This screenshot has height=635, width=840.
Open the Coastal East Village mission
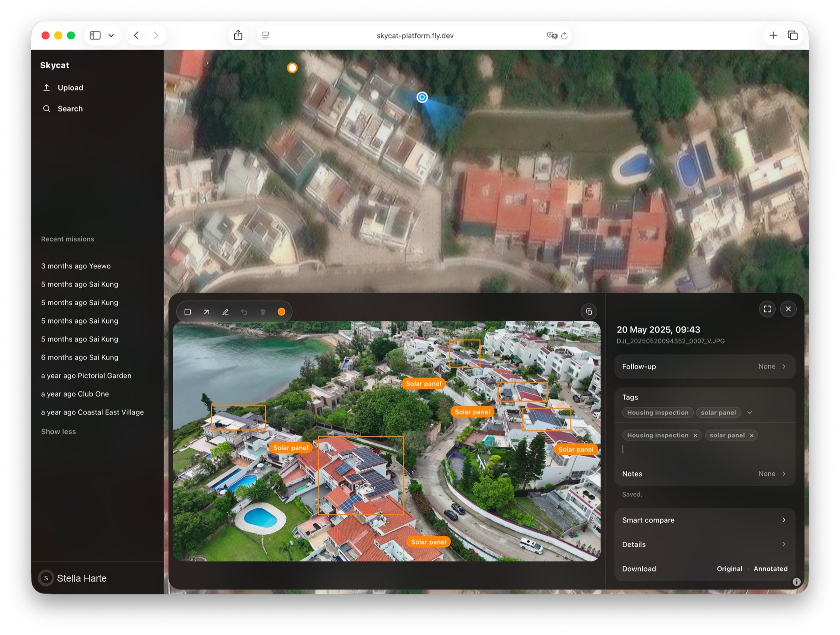click(92, 412)
